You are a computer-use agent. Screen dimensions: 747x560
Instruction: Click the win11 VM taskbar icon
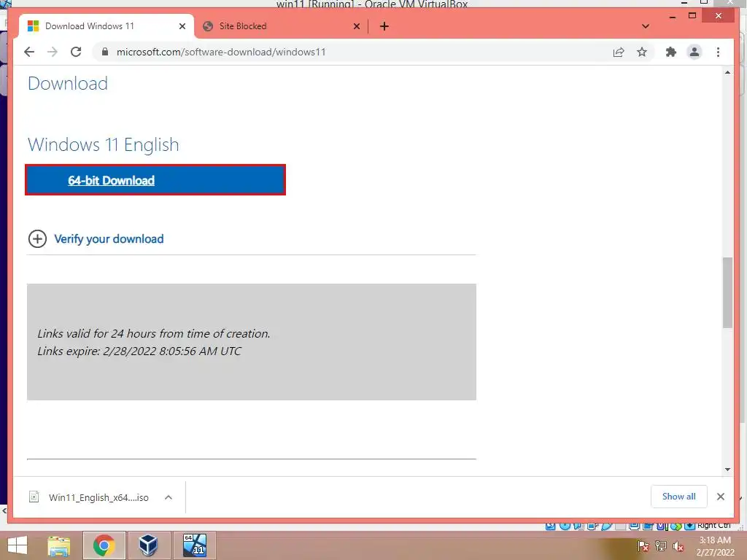194,545
